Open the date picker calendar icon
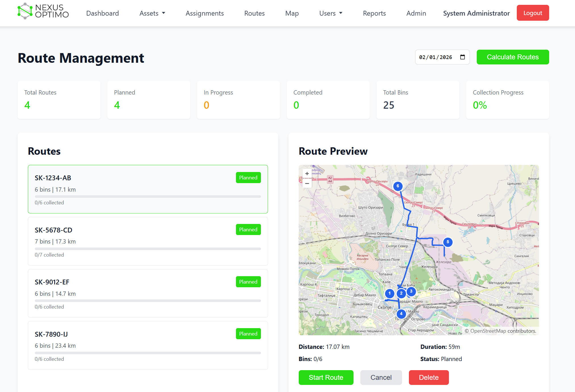The image size is (575, 392). coord(463,57)
